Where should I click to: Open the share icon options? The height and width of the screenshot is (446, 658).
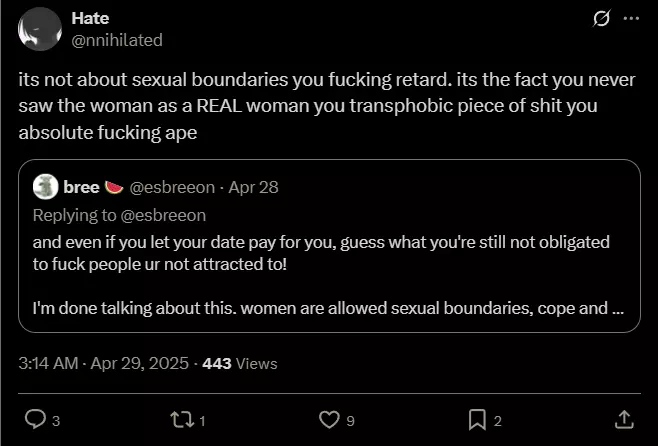pyautogui.click(x=623, y=420)
